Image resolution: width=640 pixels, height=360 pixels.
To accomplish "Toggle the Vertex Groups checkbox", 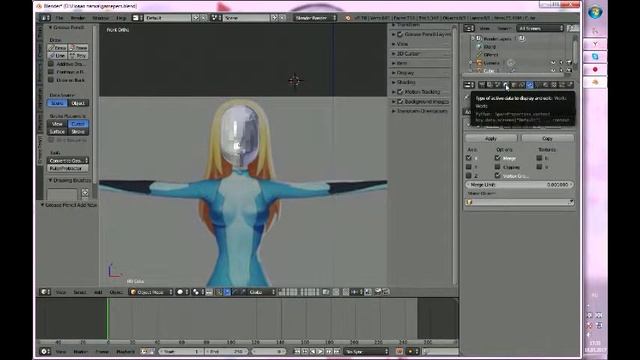I will coord(498,176).
